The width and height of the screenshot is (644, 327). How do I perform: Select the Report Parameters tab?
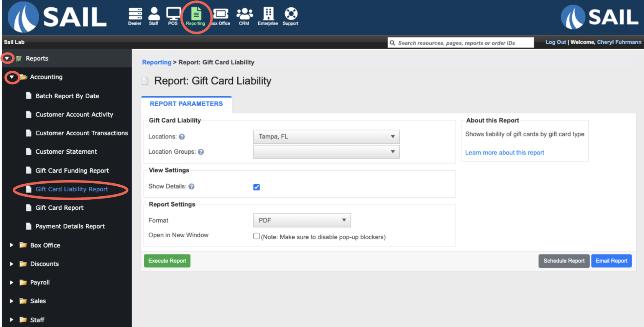click(186, 104)
